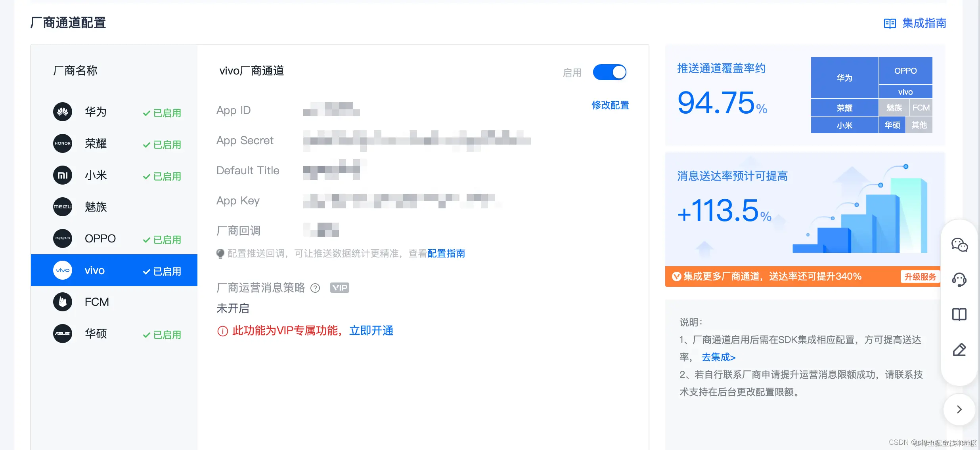The image size is (980, 450).
Task: Open the 集成指南 integration guide
Action: coord(924,23)
